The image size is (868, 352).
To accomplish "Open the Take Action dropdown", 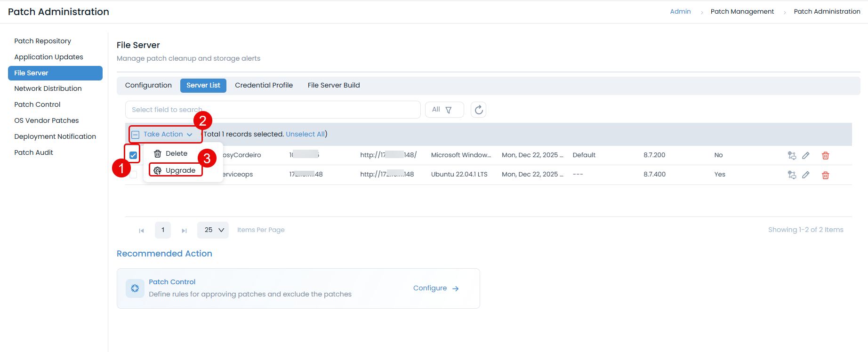I will tap(168, 135).
